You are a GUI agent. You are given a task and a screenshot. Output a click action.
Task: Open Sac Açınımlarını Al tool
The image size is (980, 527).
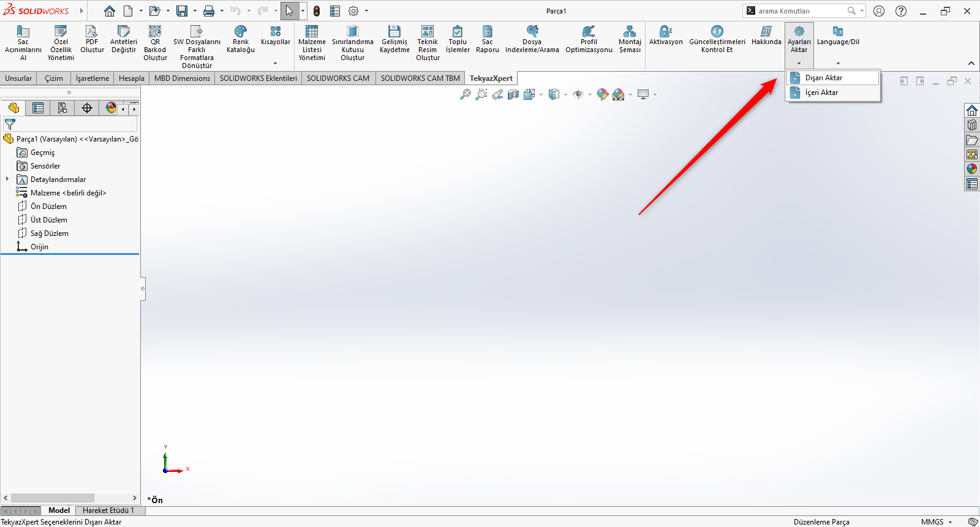point(23,43)
